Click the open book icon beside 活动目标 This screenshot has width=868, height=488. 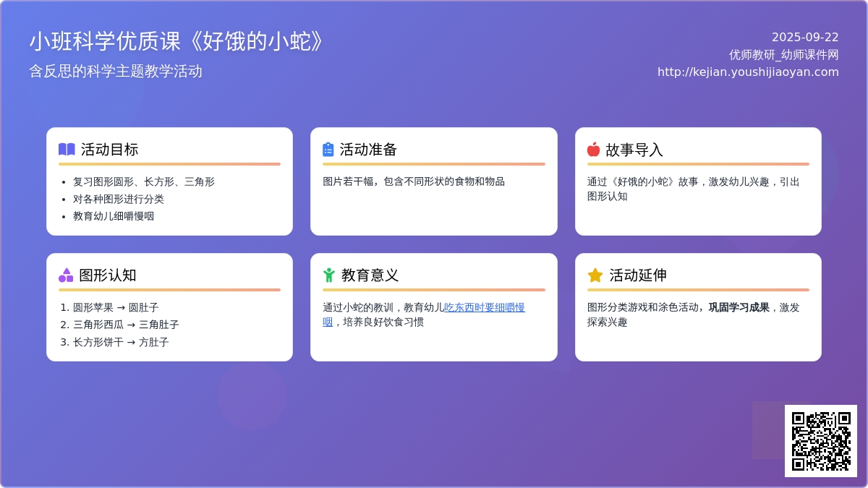(67, 150)
